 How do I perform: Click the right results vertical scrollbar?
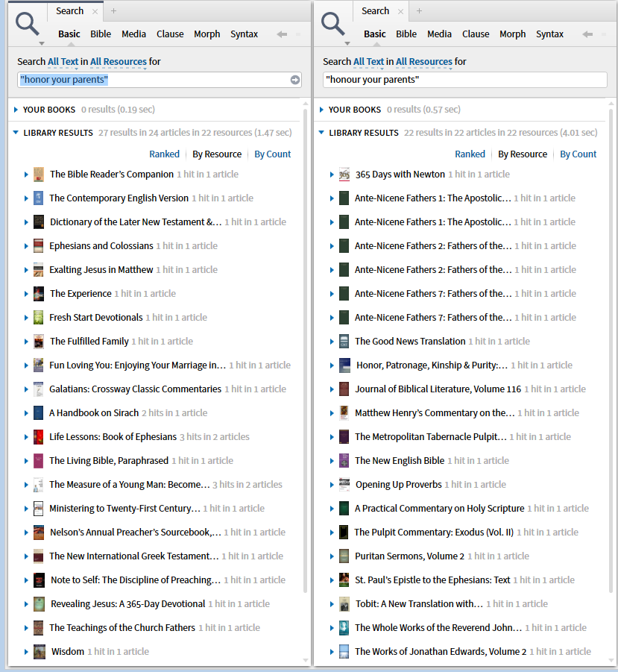[611, 351]
